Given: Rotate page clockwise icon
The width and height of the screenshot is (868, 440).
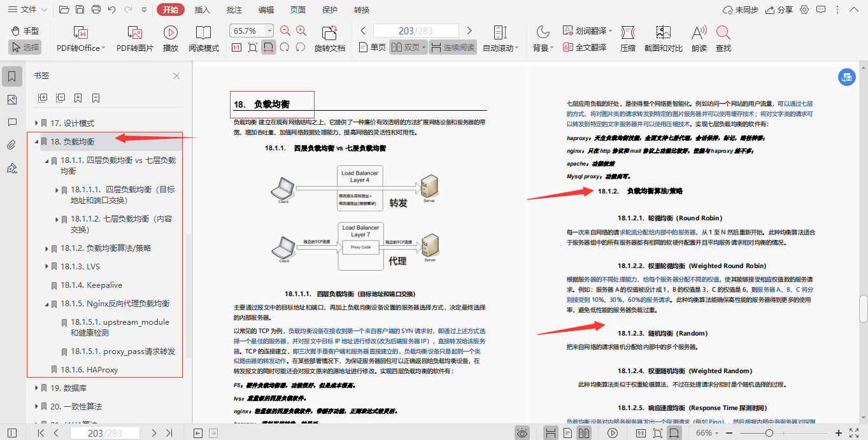Looking at the screenshot, I should (x=285, y=47).
